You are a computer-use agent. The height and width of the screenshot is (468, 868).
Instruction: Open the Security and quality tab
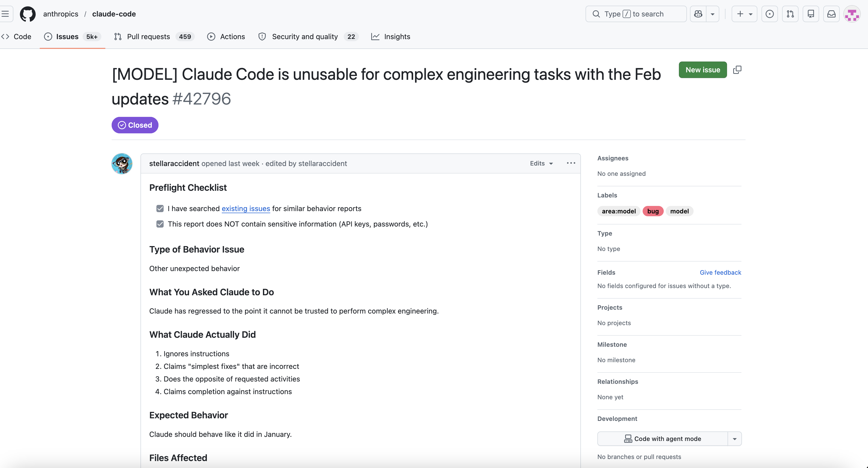coord(305,36)
